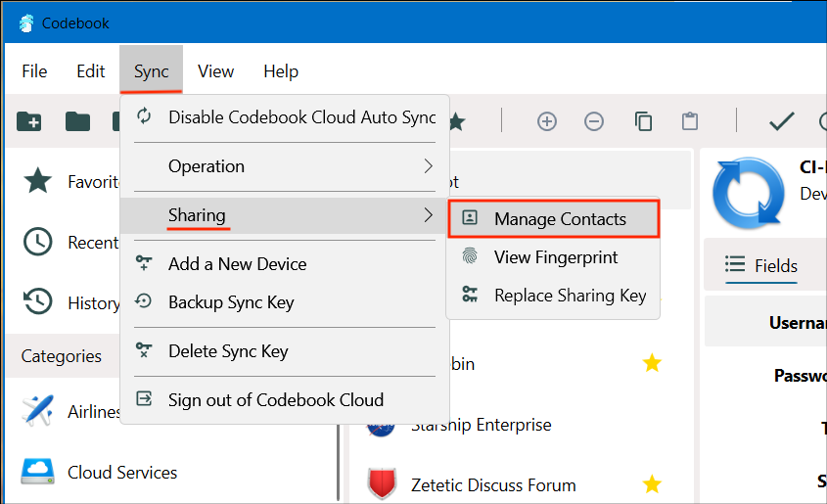
Task: Expand the Sharing submenu
Action: (x=285, y=215)
